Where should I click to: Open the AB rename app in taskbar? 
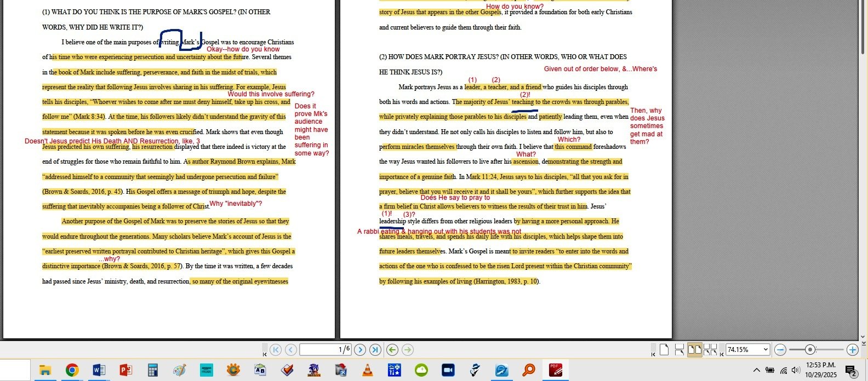click(x=260, y=371)
